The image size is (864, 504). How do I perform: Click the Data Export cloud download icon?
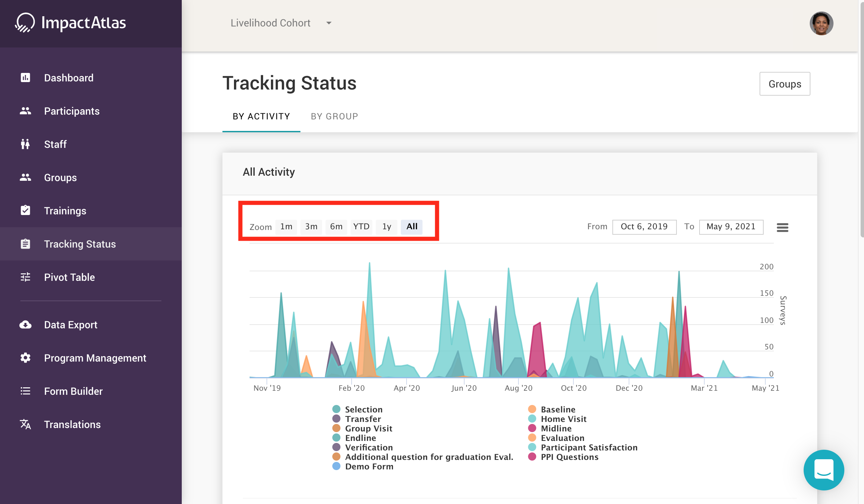[x=25, y=325]
